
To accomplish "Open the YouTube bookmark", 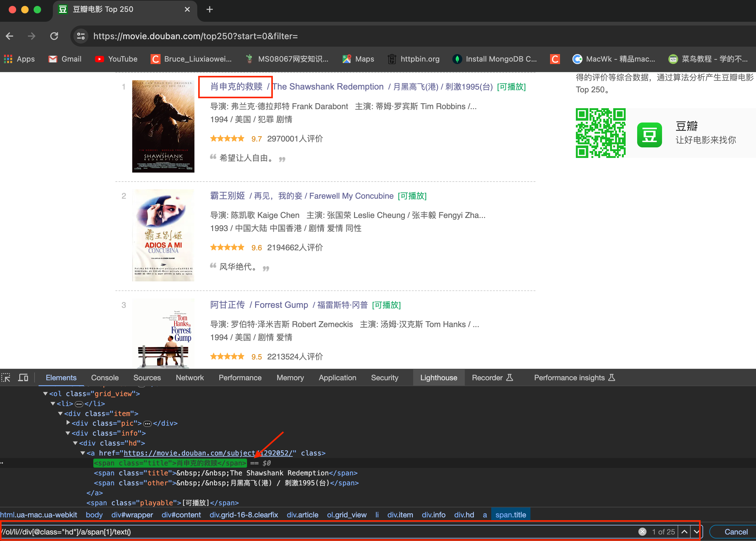I will (x=116, y=59).
